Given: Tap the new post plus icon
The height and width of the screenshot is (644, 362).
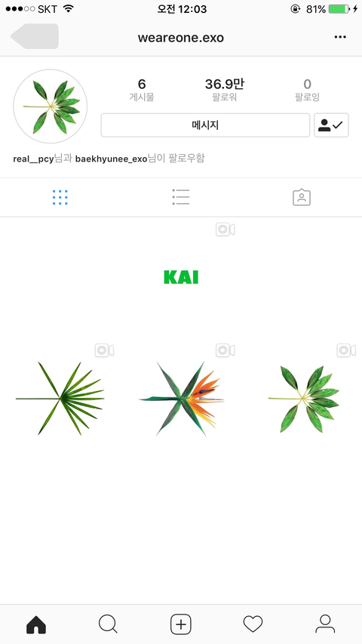Looking at the screenshot, I should (181, 624).
